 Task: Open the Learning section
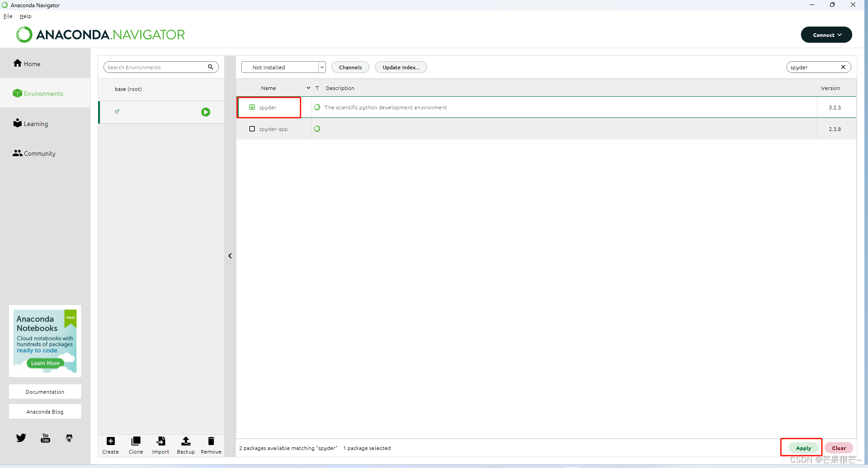pyautogui.click(x=31, y=123)
